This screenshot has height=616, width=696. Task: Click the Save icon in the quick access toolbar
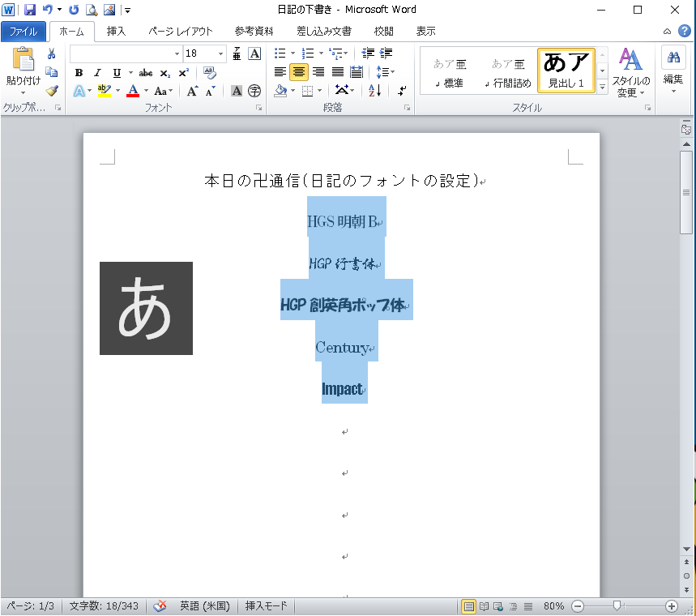(x=30, y=10)
